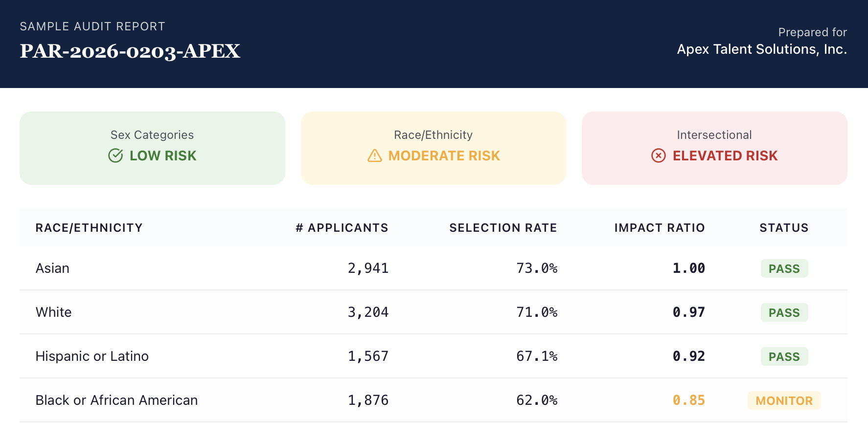This screenshot has height=441, width=868.
Task: Click the MONITOR status badge
Action: click(784, 400)
